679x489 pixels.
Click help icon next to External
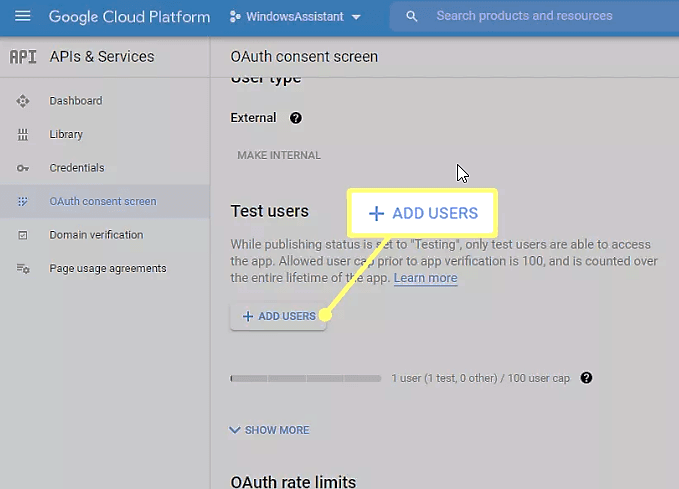[296, 118]
